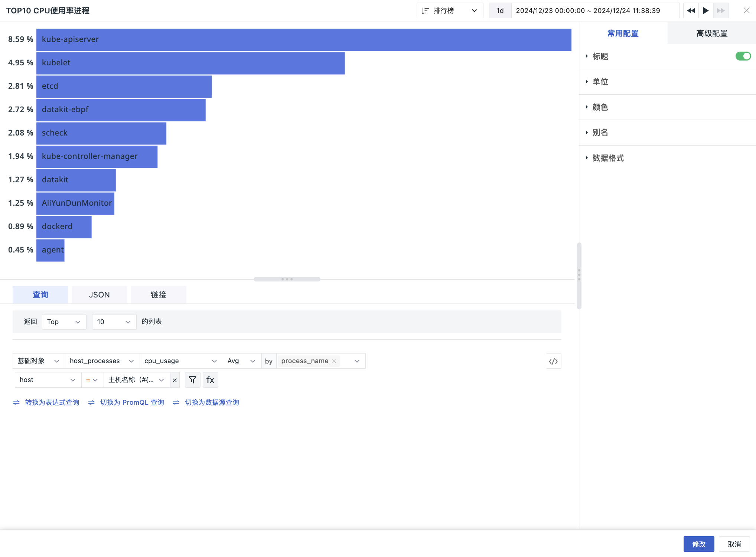Click the 8.59 % value label
The height and width of the screenshot is (557, 756).
click(21, 39)
